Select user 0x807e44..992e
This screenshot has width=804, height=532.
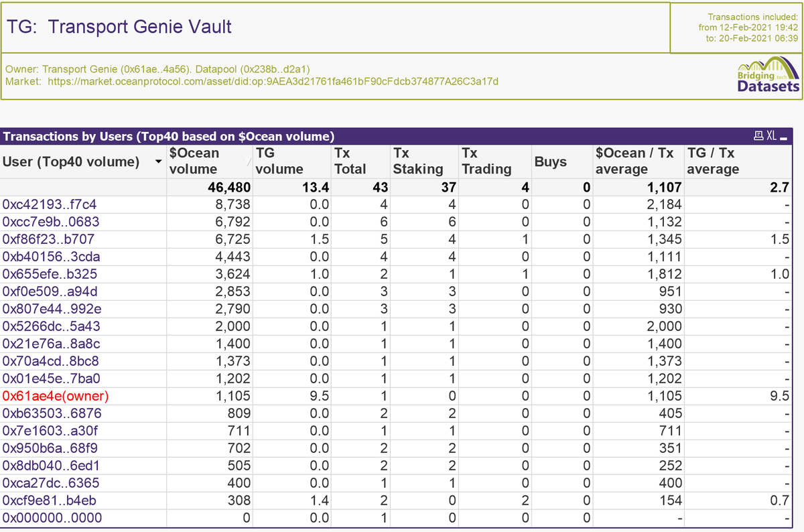(52, 308)
